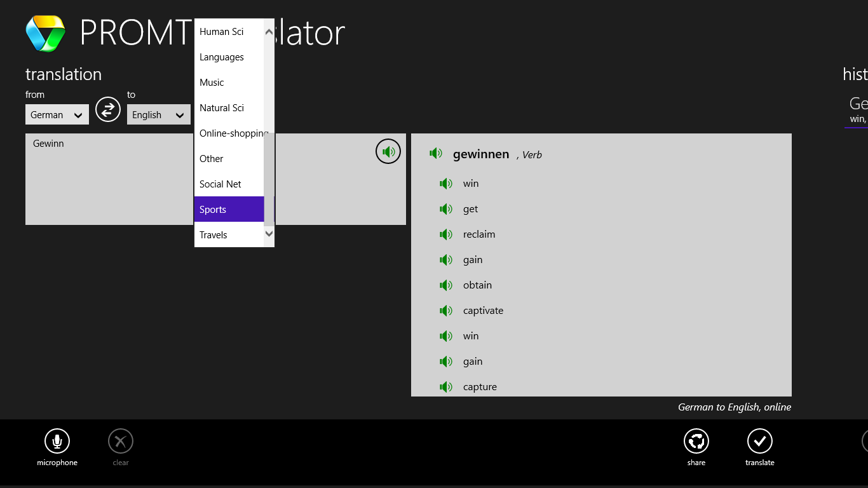Choose Music from the topic list
The width and height of the screenshot is (868, 488).
(229, 83)
